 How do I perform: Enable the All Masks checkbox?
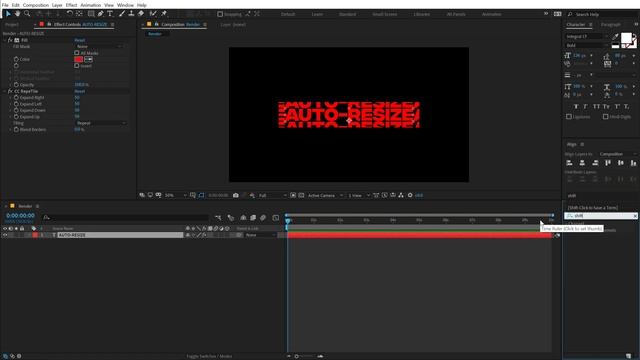(x=77, y=53)
